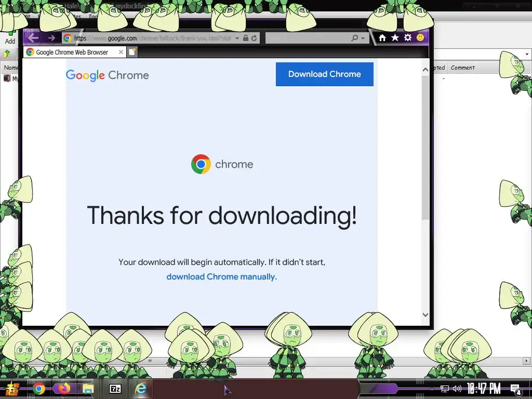
Task: Open Chrome from the taskbar
Action: [x=38, y=389]
